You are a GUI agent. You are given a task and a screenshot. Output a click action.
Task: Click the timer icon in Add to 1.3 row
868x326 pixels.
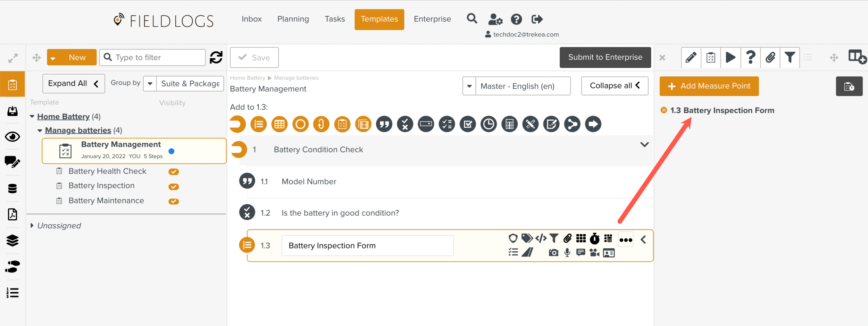click(489, 124)
